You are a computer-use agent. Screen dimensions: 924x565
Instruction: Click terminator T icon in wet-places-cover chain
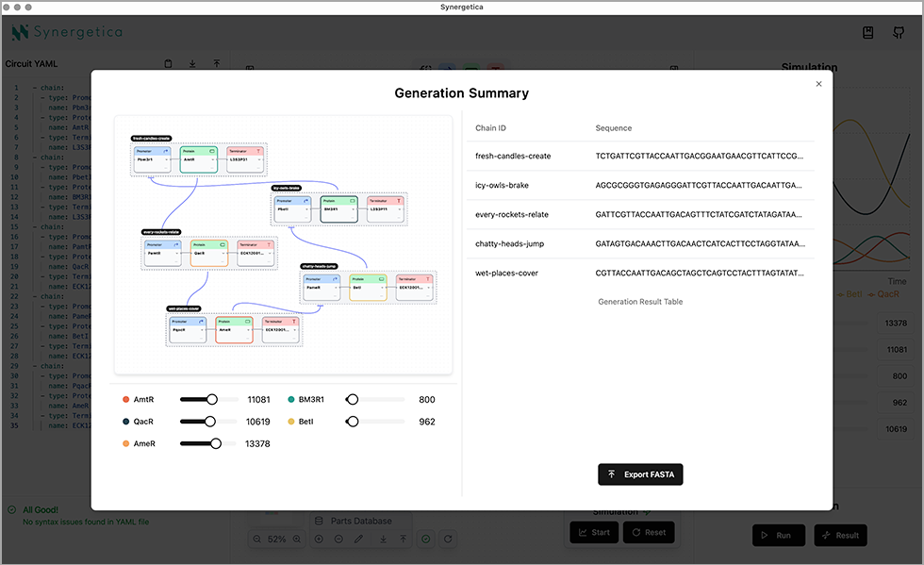(x=294, y=322)
